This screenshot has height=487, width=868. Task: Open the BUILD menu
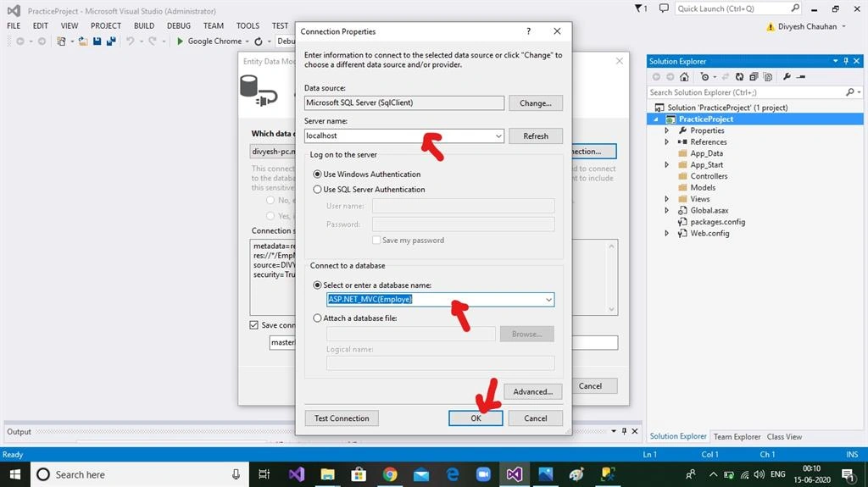pos(144,25)
